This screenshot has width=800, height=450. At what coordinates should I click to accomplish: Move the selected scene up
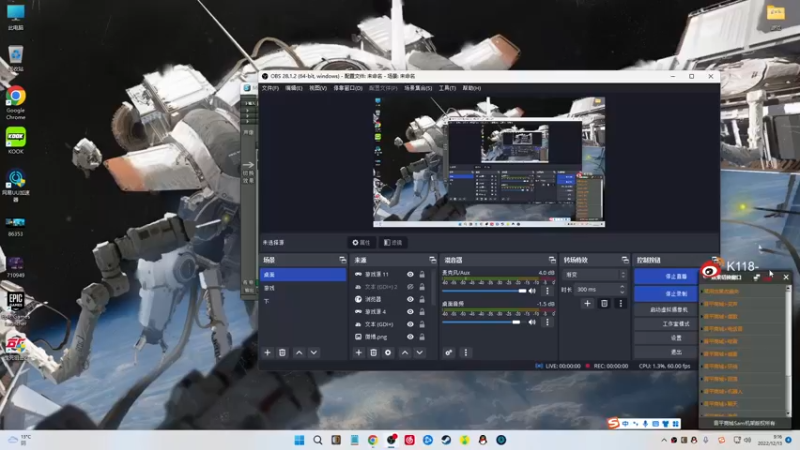coord(299,353)
